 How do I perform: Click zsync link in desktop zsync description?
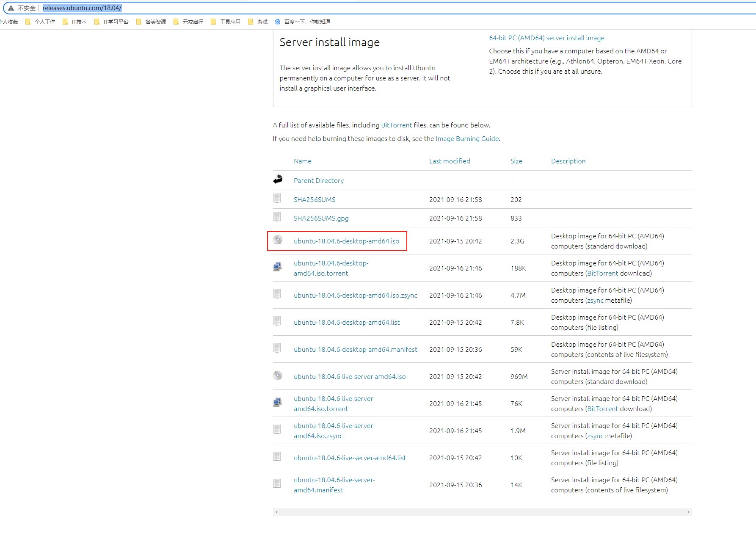click(x=596, y=301)
